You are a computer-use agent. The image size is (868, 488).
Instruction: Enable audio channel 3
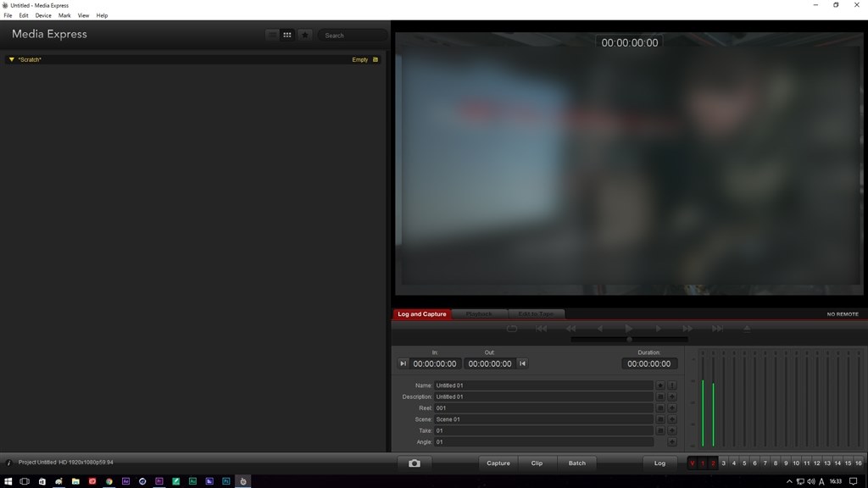(724, 463)
